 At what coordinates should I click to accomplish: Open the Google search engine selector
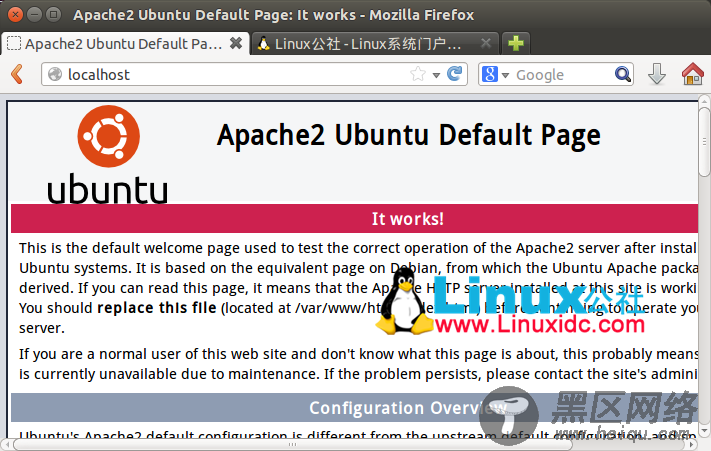pyautogui.click(x=495, y=74)
